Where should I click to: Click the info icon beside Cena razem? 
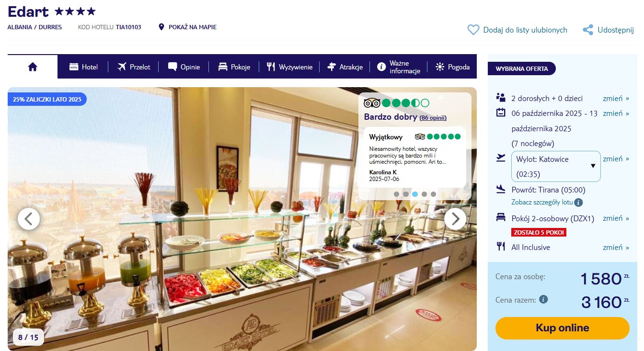[x=543, y=299]
